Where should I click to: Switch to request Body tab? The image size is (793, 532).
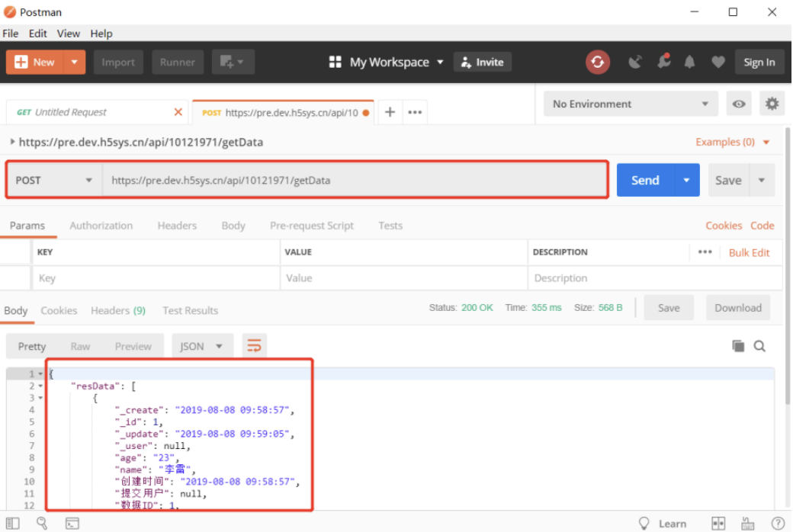click(233, 226)
